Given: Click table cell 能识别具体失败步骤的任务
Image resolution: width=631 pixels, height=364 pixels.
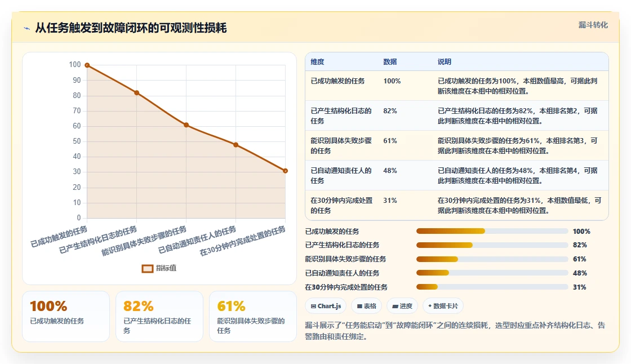Looking at the screenshot, I should pyautogui.click(x=341, y=145).
